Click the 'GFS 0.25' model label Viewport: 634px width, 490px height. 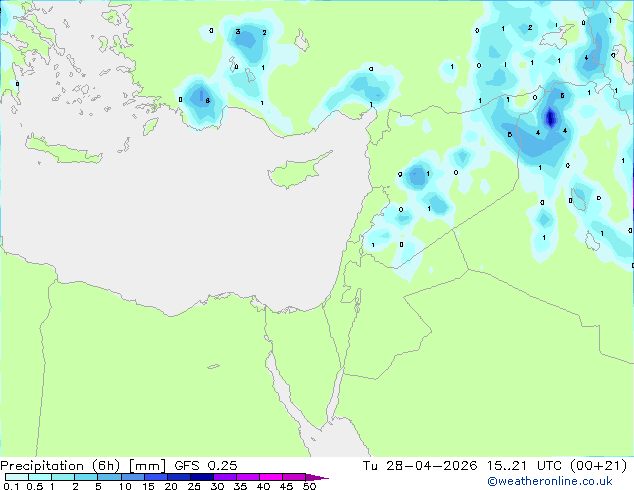coord(206,466)
